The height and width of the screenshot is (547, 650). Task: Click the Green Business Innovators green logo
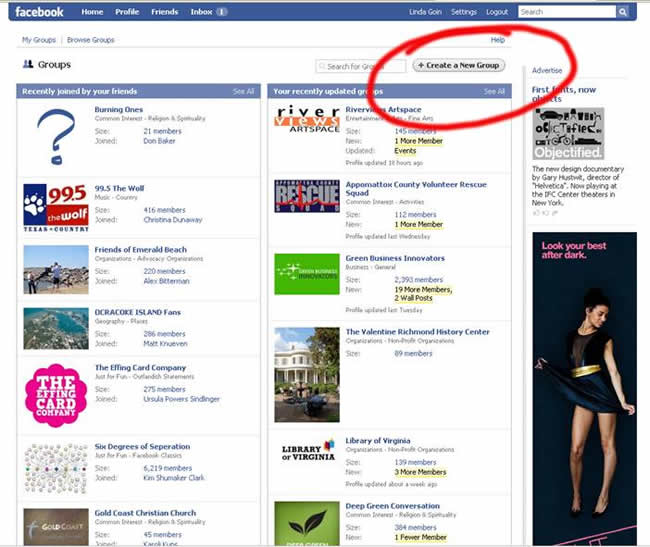click(x=307, y=274)
